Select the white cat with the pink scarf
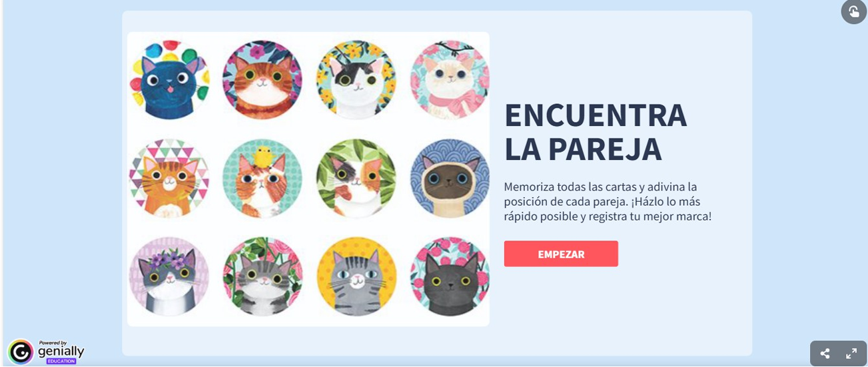This screenshot has height=367, width=868. pyautogui.click(x=450, y=80)
